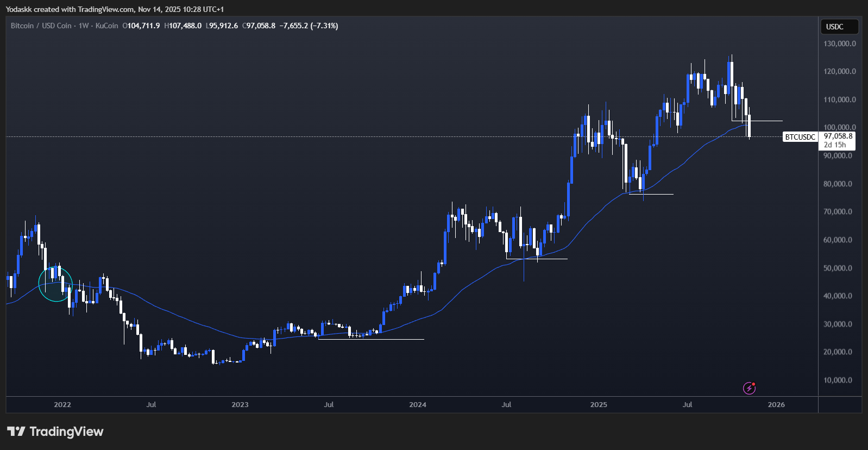Screen dimensions: 868x450
Task: Click the TradingView logo in the footer
Action: click(x=55, y=432)
